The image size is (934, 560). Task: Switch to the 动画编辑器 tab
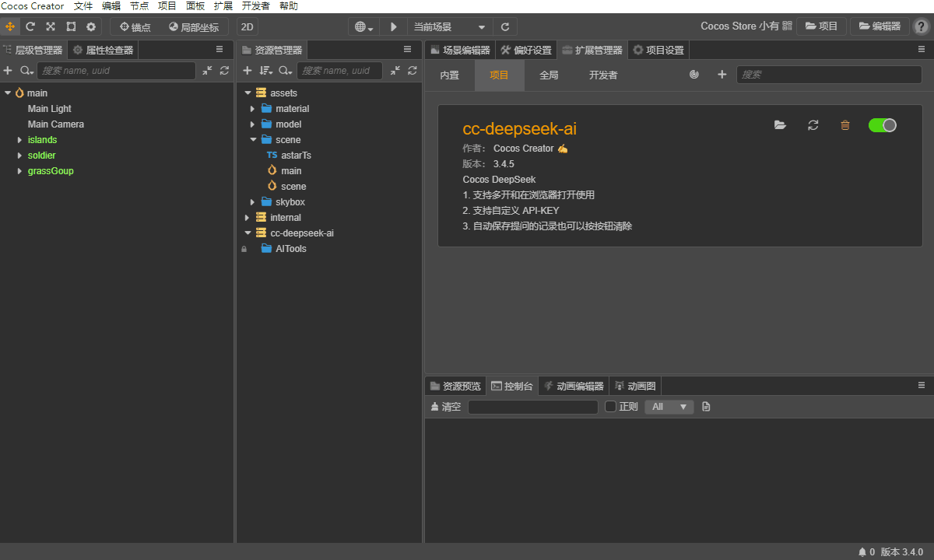tap(574, 386)
